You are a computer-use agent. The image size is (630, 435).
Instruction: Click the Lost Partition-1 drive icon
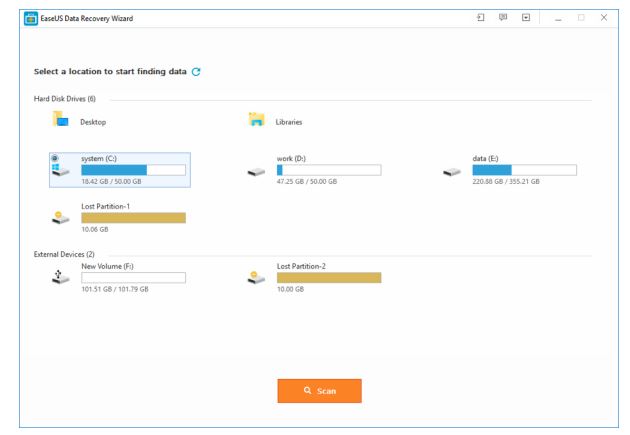pos(61,218)
